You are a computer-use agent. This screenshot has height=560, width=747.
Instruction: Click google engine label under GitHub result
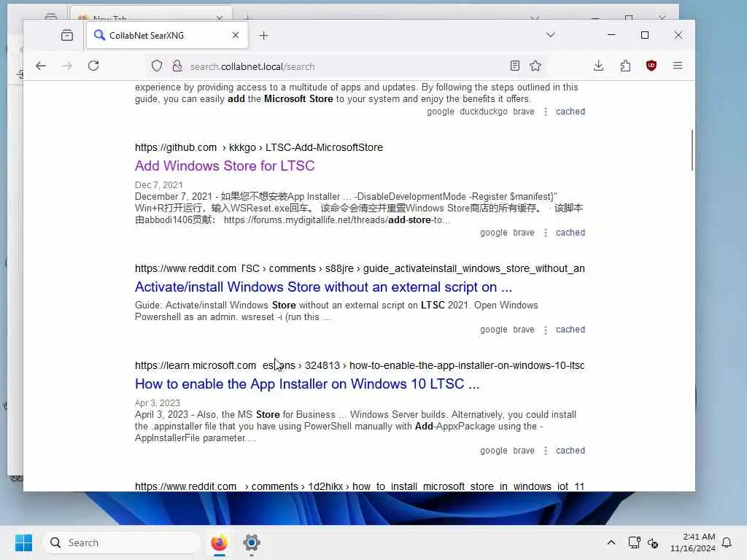click(x=494, y=233)
